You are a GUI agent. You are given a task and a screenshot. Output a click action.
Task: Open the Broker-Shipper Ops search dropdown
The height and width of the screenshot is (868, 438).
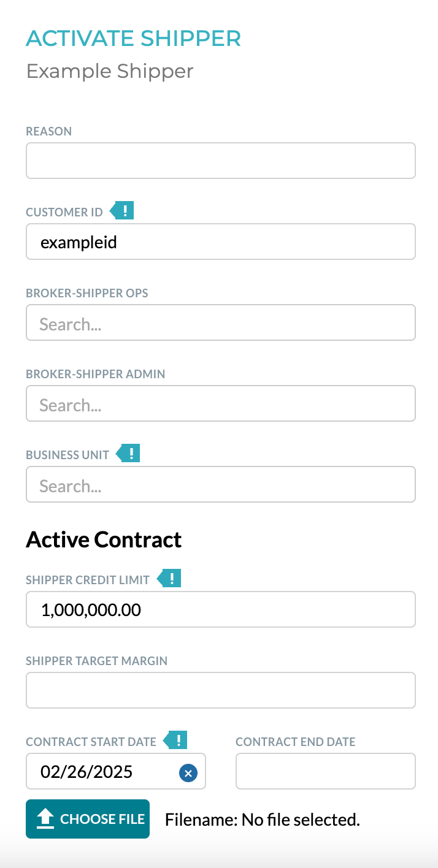[x=221, y=322]
